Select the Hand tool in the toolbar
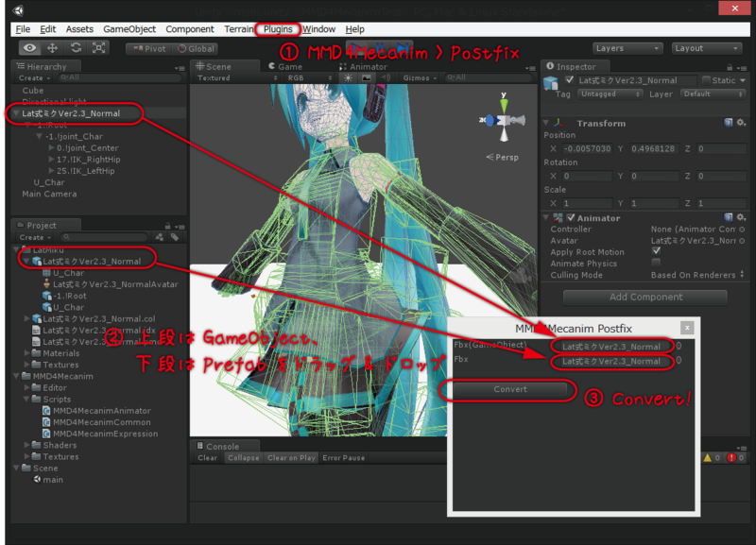This screenshot has height=545, width=756. (28, 48)
